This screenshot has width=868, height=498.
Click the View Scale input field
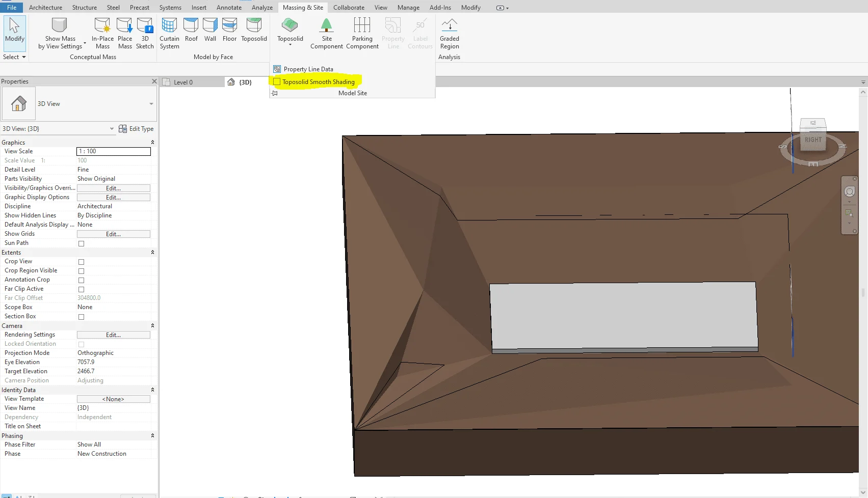(113, 151)
